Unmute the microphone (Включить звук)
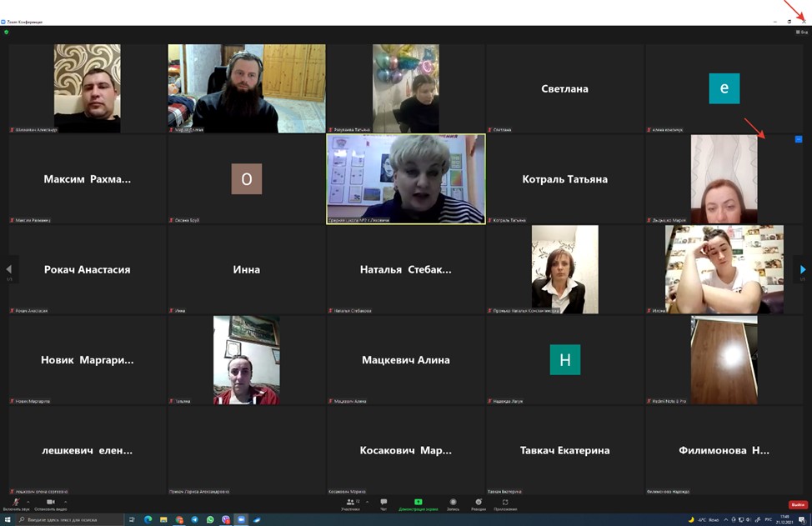 [15, 503]
